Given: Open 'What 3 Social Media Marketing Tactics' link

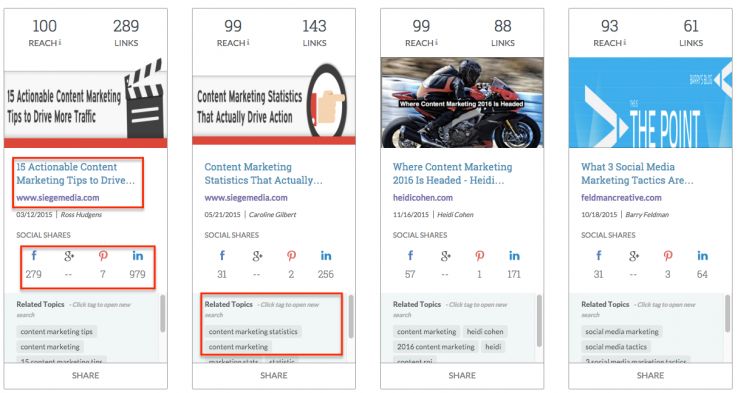Looking at the screenshot, I should [637, 174].
